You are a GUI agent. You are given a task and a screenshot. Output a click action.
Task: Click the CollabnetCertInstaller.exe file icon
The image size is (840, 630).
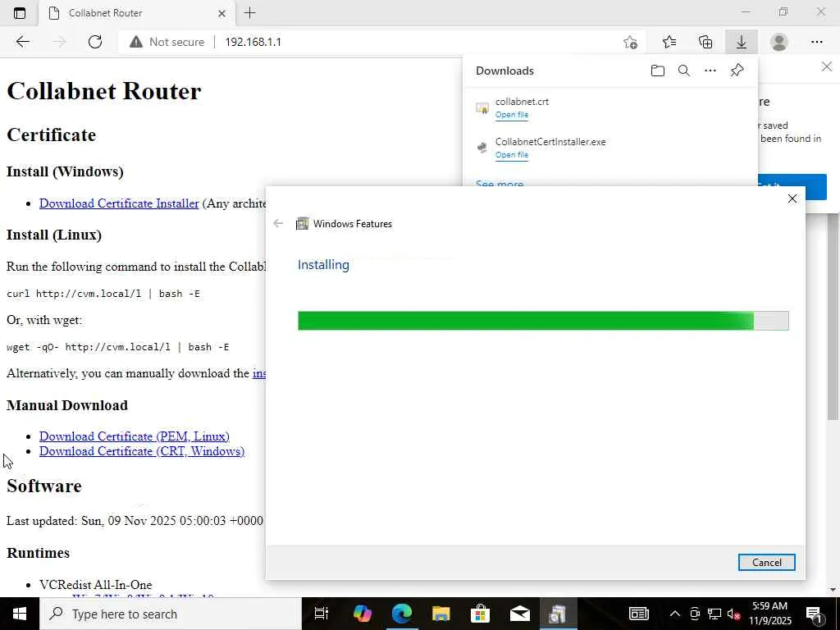pyautogui.click(x=482, y=148)
